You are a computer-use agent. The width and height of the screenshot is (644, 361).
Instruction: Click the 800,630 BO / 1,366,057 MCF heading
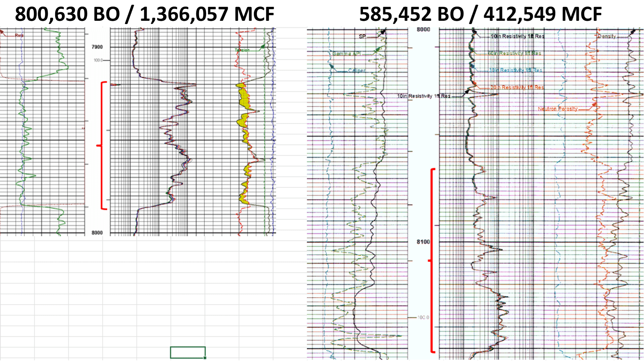point(144,14)
